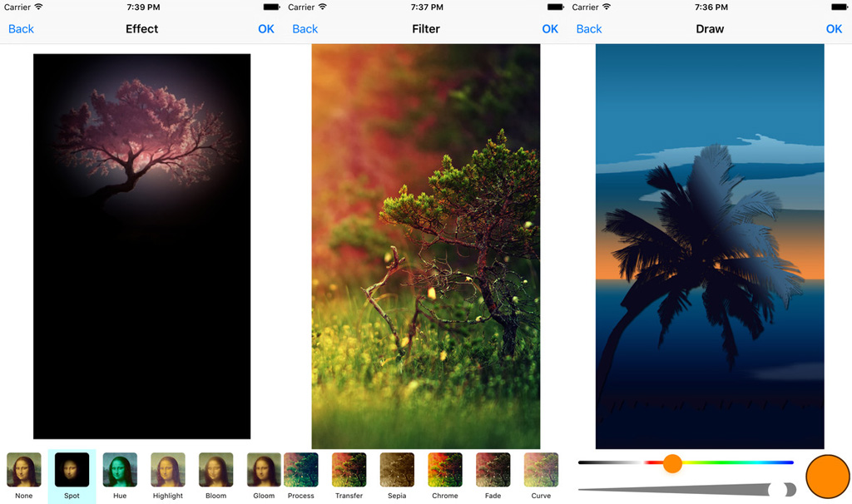Tap Back on the Effect screen
The height and width of the screenshot is (504, 852).
[x=21, y=29]
